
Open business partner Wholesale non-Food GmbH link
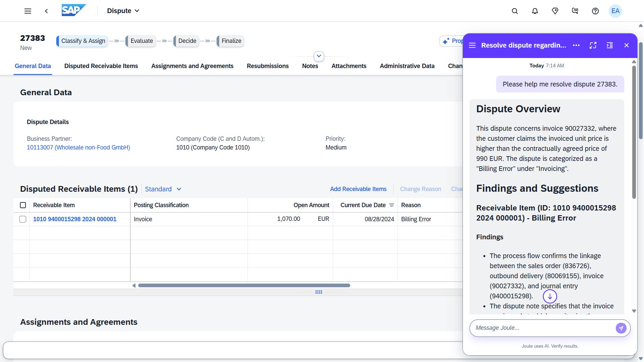click(78, 147)
